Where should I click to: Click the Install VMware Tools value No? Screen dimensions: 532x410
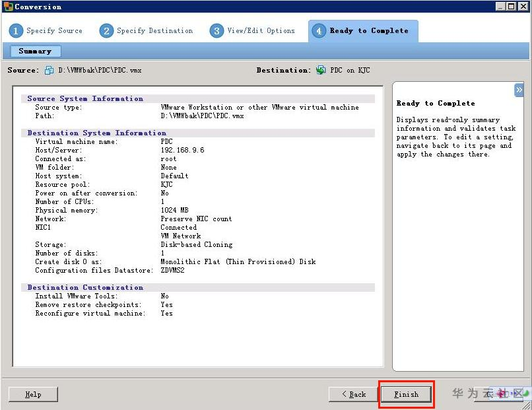pyautogui.click(x=164, y=296)
